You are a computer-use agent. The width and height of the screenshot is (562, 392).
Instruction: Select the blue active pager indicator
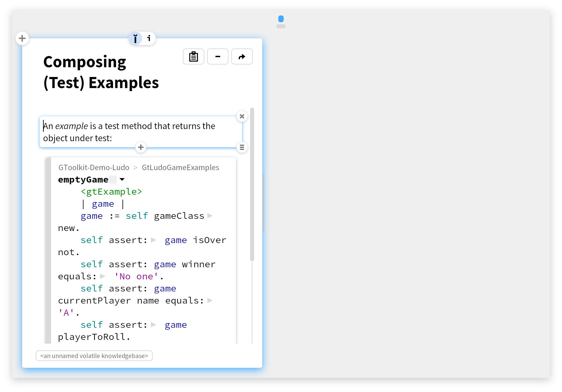(281, 19)
